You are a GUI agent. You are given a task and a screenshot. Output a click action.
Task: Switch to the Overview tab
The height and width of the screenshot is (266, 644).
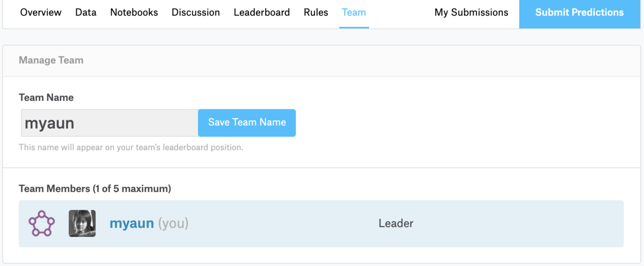41,12
